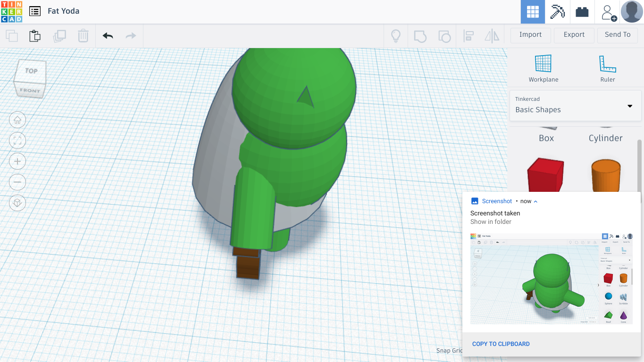Undo the last action
Screen dimensions: 644x362
coord(108,36)
